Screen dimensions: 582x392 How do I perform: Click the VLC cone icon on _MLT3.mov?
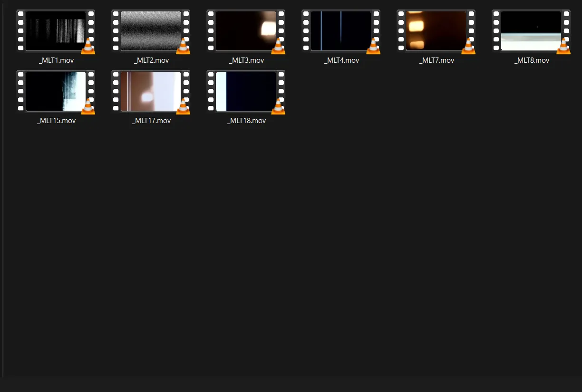coord(278,47)
